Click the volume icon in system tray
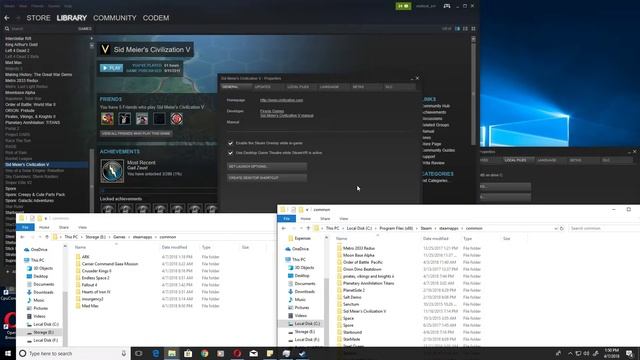Image resolution: width=640 pixels, height=360 pixels. coord(587,353)
